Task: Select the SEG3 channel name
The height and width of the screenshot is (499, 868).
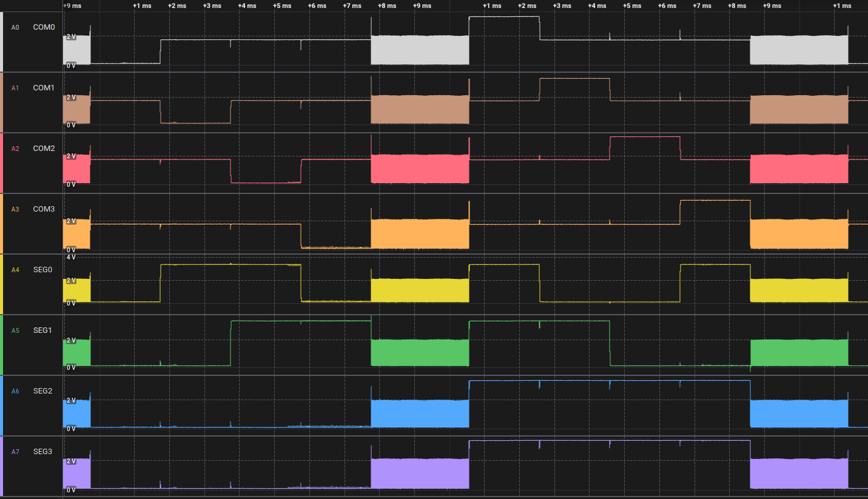Action: coord(42,452)
